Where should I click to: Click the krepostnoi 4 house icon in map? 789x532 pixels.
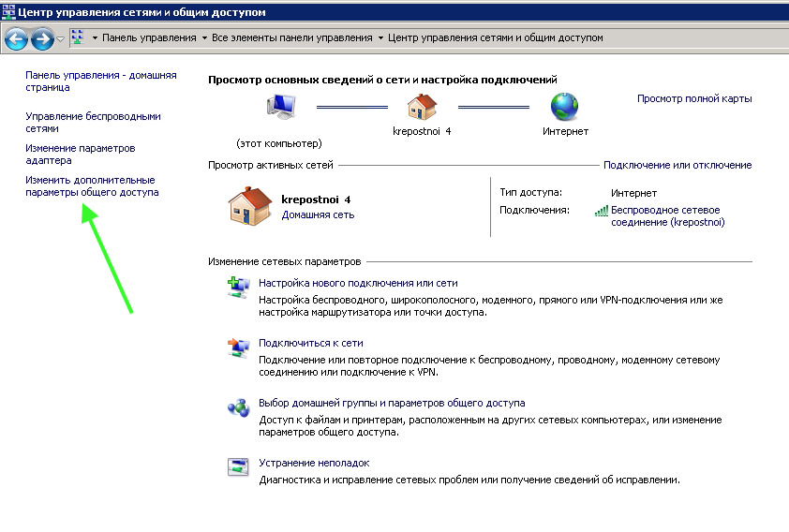tap(422, 107)
